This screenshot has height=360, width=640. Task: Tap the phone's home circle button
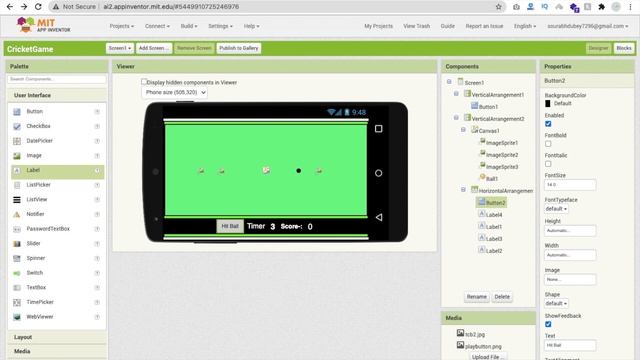pos(378,173)
